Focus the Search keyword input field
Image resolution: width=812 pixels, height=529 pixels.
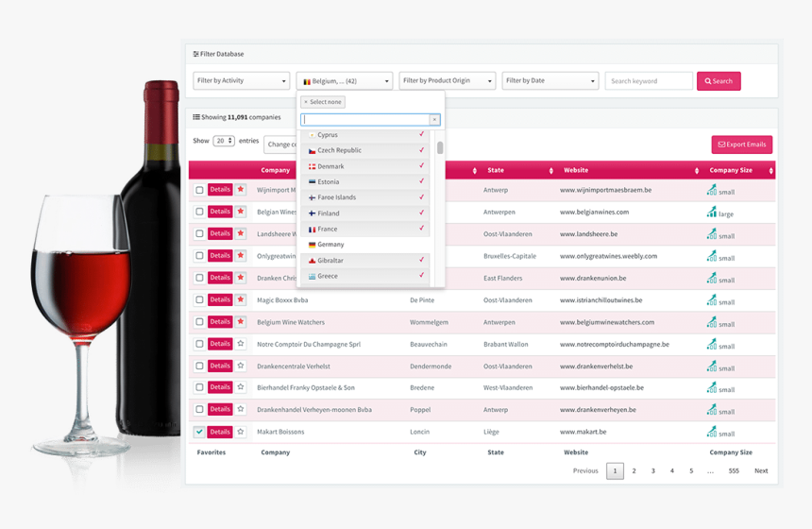[649, 81]
